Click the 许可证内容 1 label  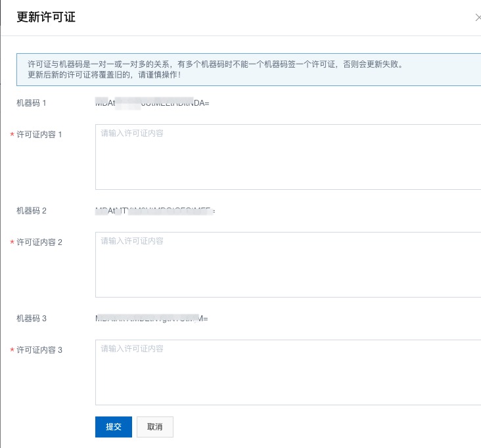tap(39, 134)
